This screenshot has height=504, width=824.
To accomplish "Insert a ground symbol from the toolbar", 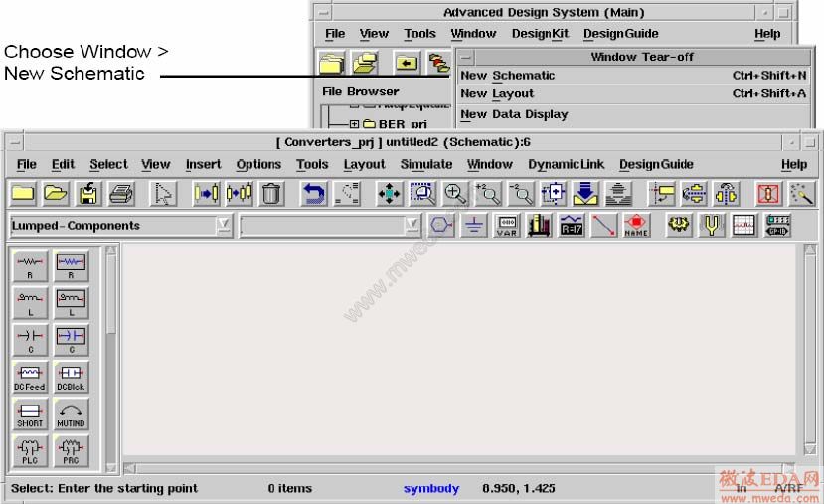I will click(x=474, y=225).
